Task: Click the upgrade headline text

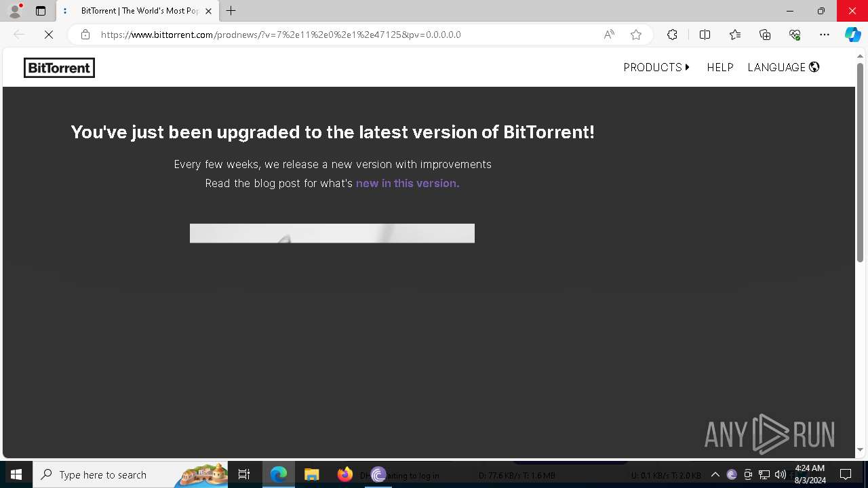Action: click(332, 132)
